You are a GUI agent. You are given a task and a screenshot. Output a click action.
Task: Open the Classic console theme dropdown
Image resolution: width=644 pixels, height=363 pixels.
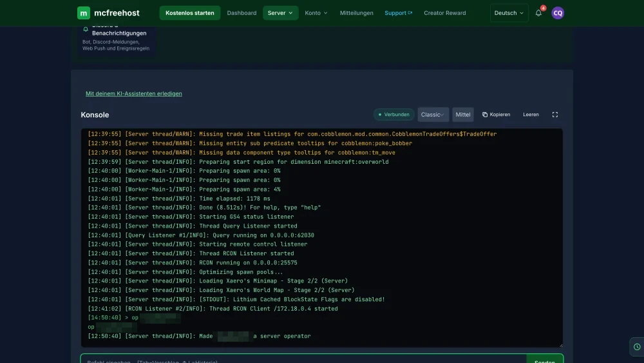[x=433, y=115]
